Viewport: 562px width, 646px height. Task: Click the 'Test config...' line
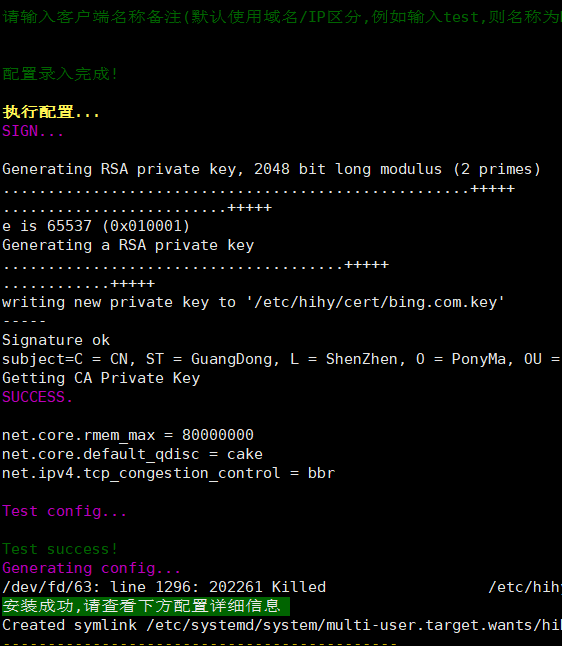pyautogui.click(x=64, y=511)
